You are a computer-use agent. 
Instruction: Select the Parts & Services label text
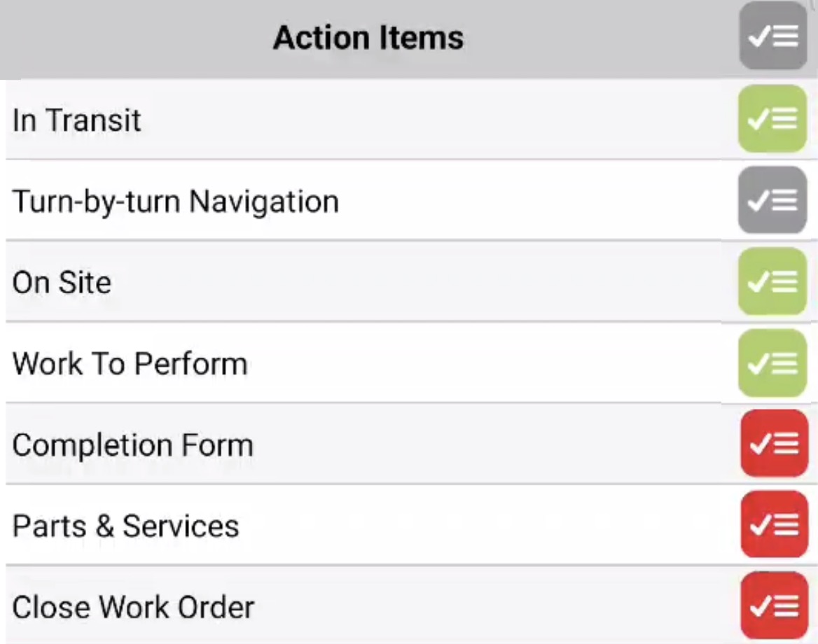(126, 526)
